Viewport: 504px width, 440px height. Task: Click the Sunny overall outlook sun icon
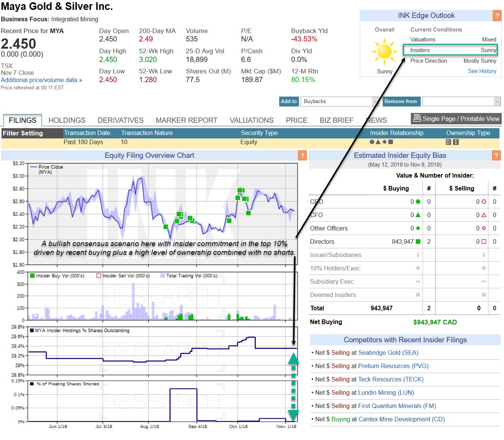point(385,51)
